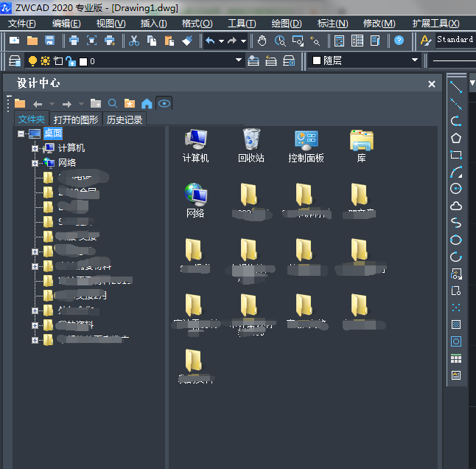Switch to the 历史记录 tab
This screenshot has height=469, width=476.
[125, 119]
